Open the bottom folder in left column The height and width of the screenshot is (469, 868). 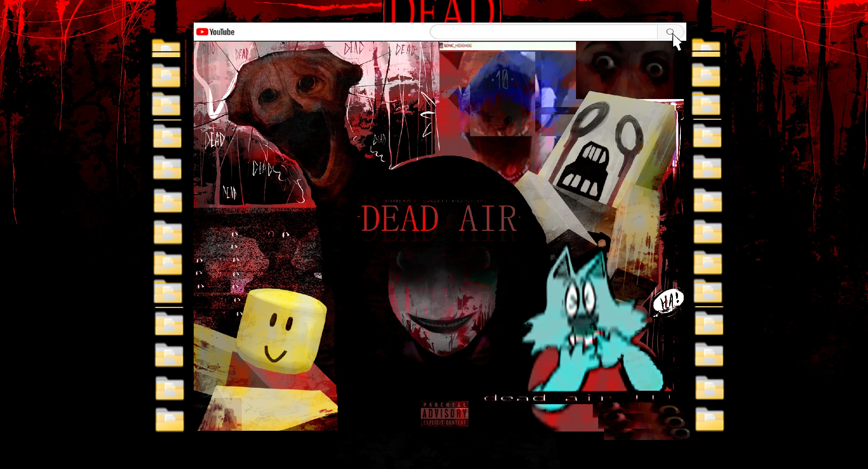(170, 420)
